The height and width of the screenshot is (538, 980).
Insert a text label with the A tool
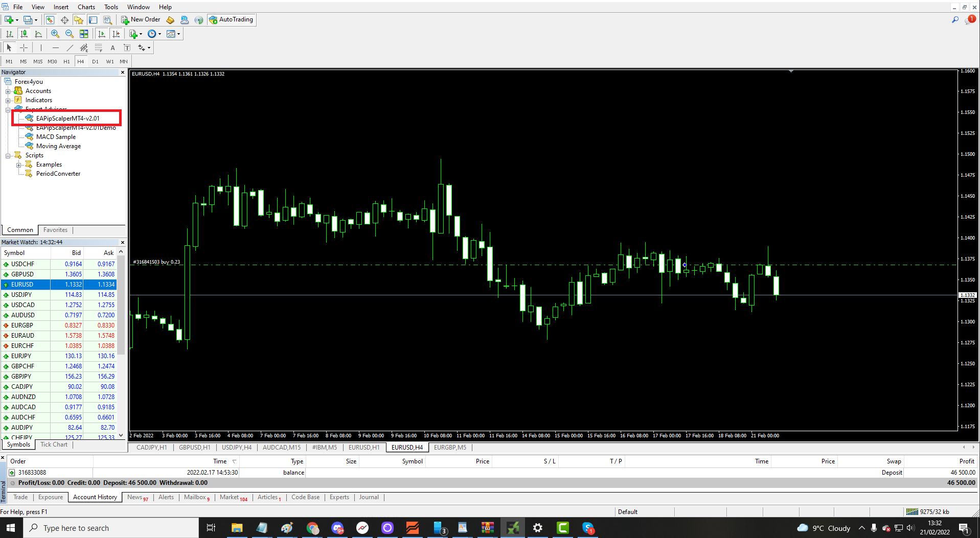[112, 48]
